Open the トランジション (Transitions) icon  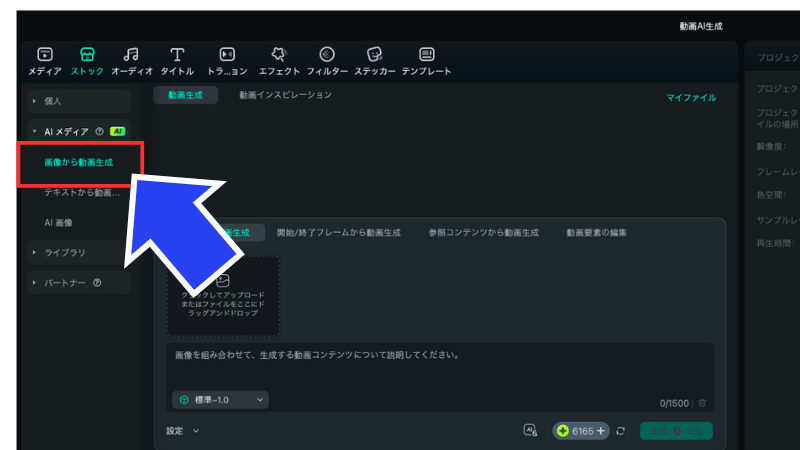tap(227, 55)
